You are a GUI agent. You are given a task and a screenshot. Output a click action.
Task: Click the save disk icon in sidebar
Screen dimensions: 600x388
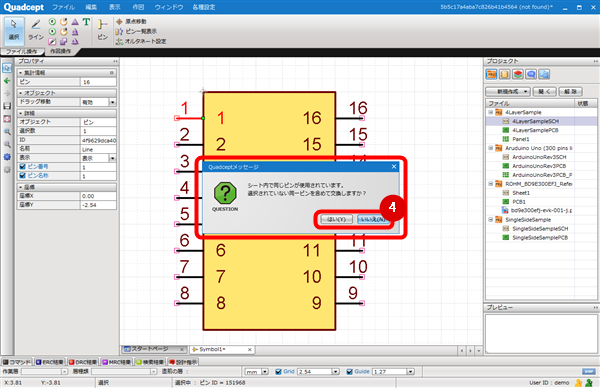pos(7,106)
